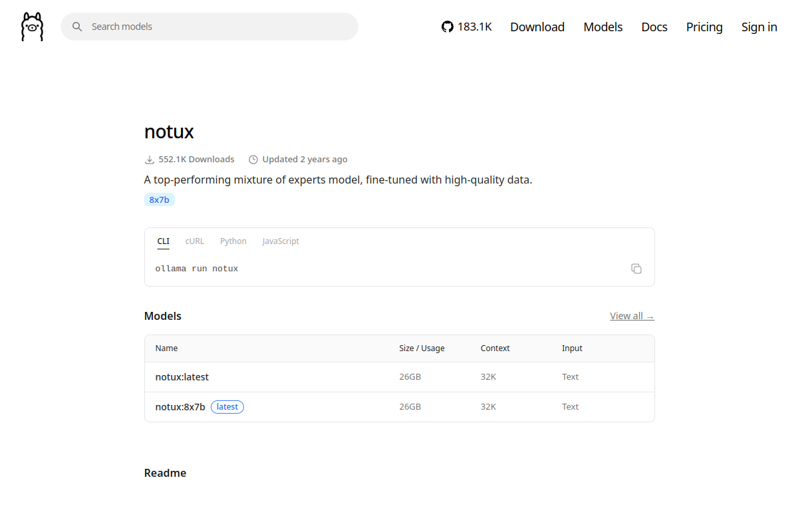Open the notux:8x7b model row
The image size is (798, 532).
click(x=400, y=407)
